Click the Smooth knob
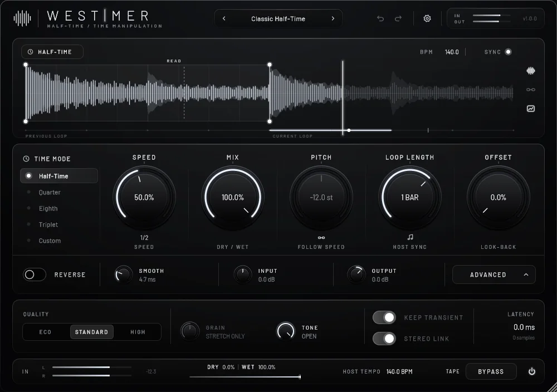The height and width of the screenshot is (392, 557). pos(123,275)
